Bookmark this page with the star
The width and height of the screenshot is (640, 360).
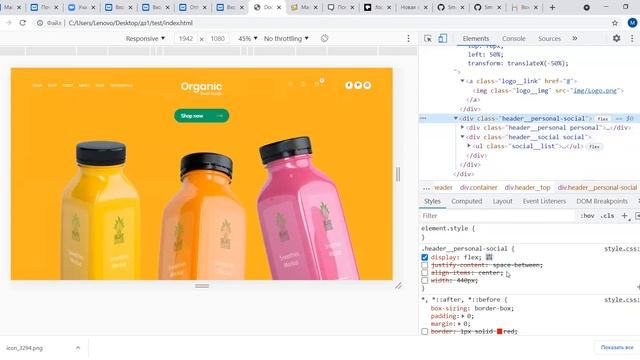pyautogui.click(x=615, y=23)
